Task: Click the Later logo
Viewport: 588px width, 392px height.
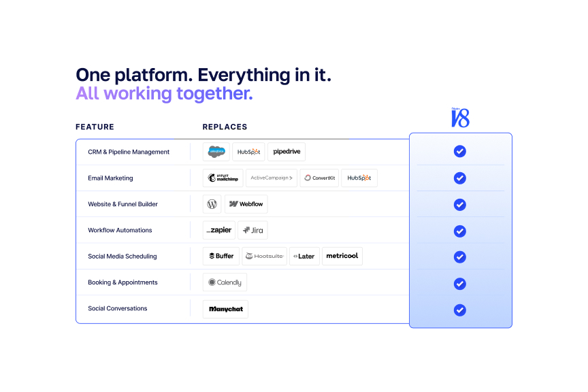Action: [304, 256]
